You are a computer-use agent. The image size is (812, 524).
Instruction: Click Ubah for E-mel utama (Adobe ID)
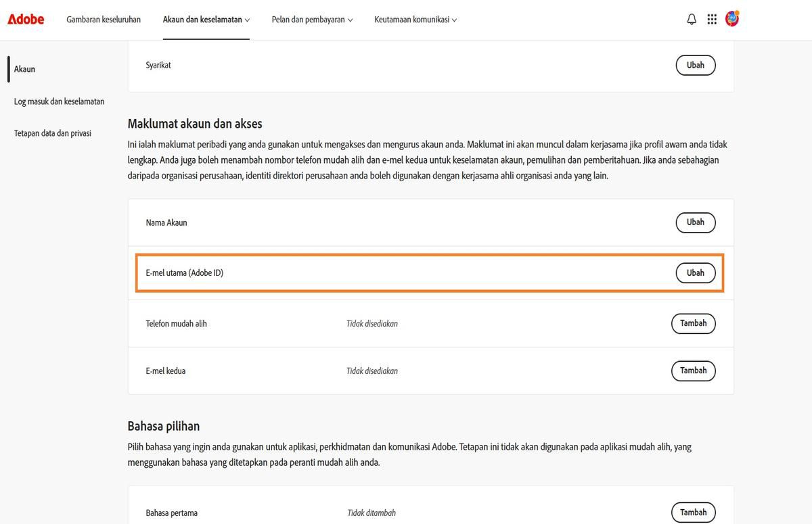[695, 272]
